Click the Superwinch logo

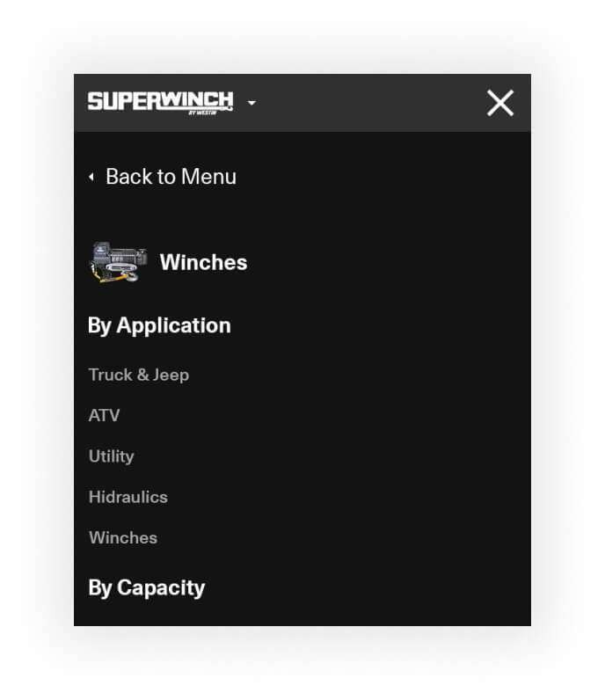(x=160, y=103)
